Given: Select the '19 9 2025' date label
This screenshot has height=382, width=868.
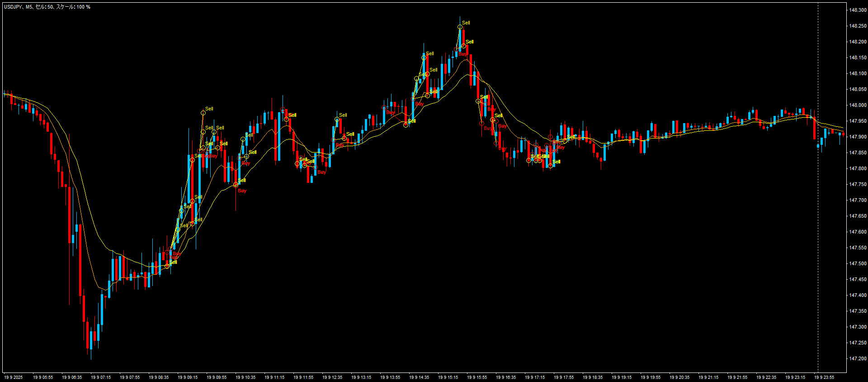Looking at the screenshot, I should coord(14,377).
